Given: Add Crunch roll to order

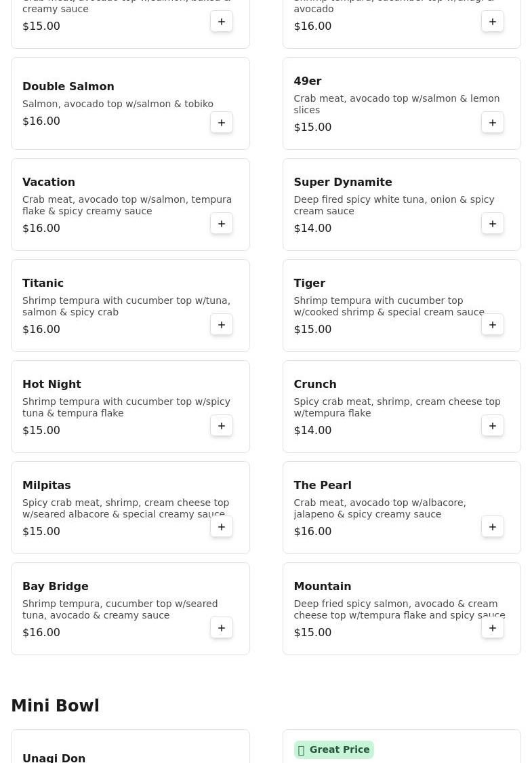Looking at the screenshot, I should [493, 426].
